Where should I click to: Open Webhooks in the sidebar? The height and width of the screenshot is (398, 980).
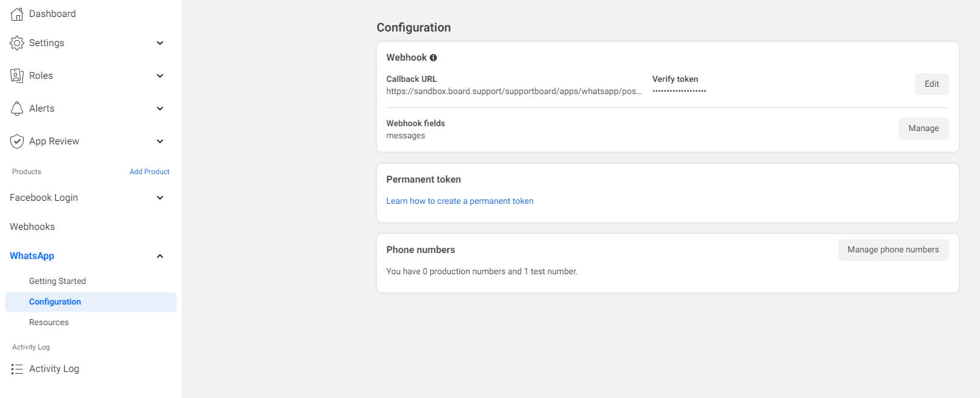[32, 227]
